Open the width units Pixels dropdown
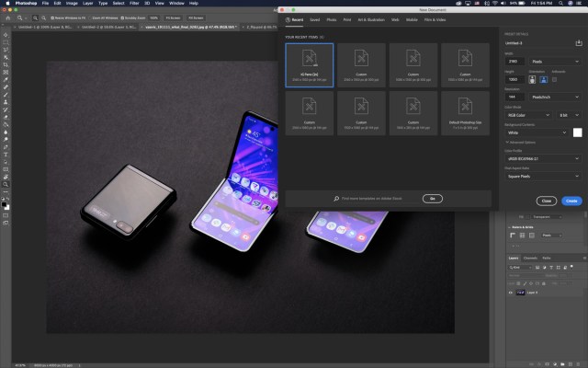This screenshot has height=368, width=588. 555,62
